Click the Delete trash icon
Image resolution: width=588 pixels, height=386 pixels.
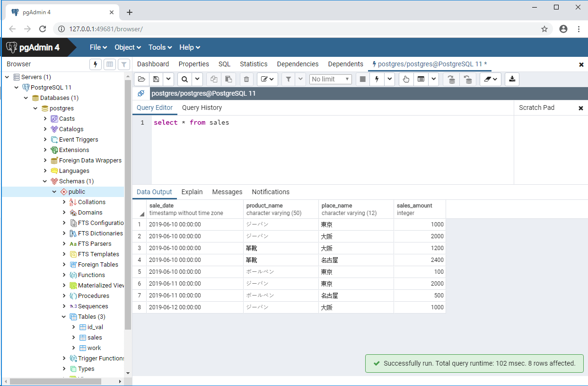point(246,79)
